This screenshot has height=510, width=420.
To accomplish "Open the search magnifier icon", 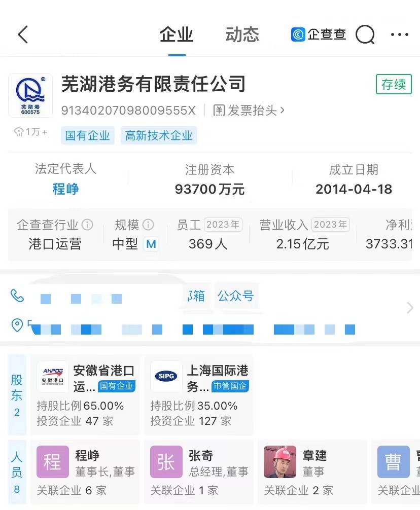I will click(x=365, y=34).
